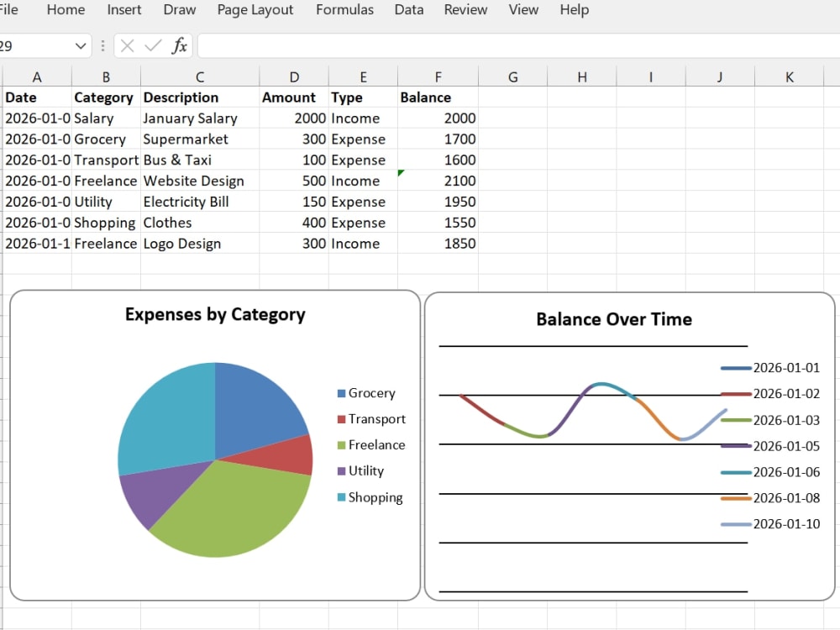840x630 pixels.
Task: Click inside the formula bar input
Action: [x=518, y=46]
